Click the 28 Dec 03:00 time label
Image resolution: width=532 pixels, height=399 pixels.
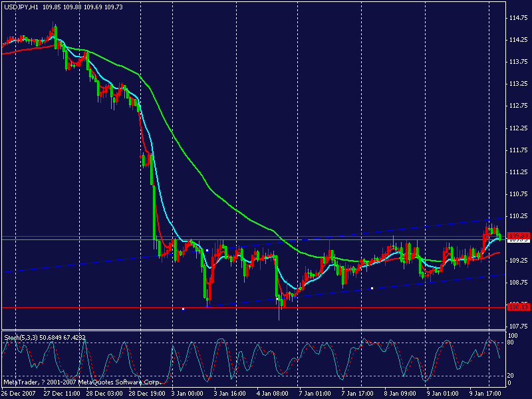point(104,394)
